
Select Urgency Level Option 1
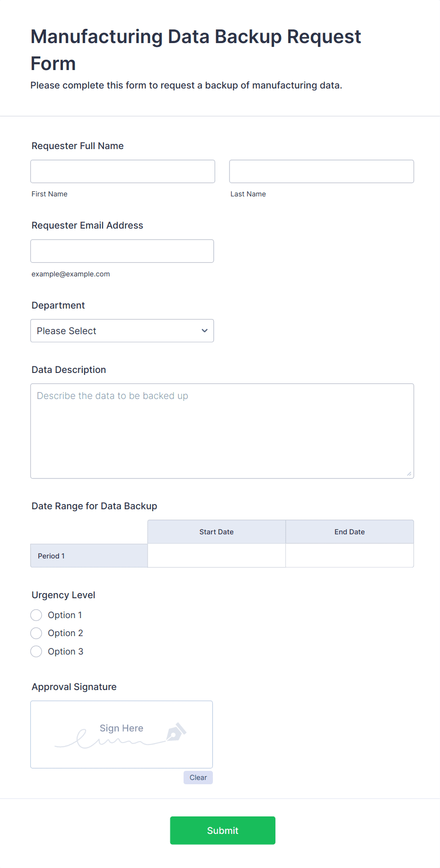pos(36,615)
